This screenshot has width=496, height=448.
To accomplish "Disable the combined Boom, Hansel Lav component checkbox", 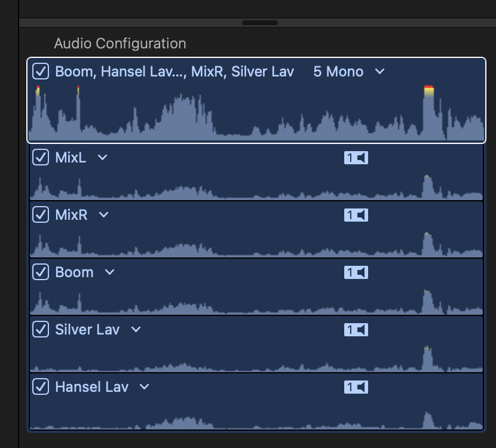I will (41, 72).
